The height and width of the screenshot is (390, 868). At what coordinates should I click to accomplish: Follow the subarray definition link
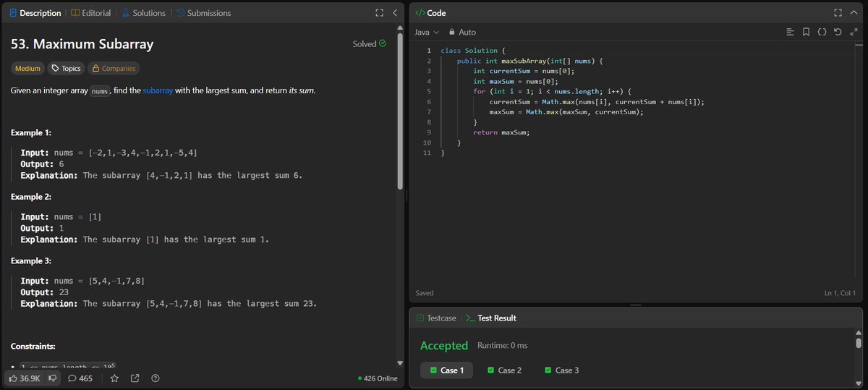click(158, 90)
